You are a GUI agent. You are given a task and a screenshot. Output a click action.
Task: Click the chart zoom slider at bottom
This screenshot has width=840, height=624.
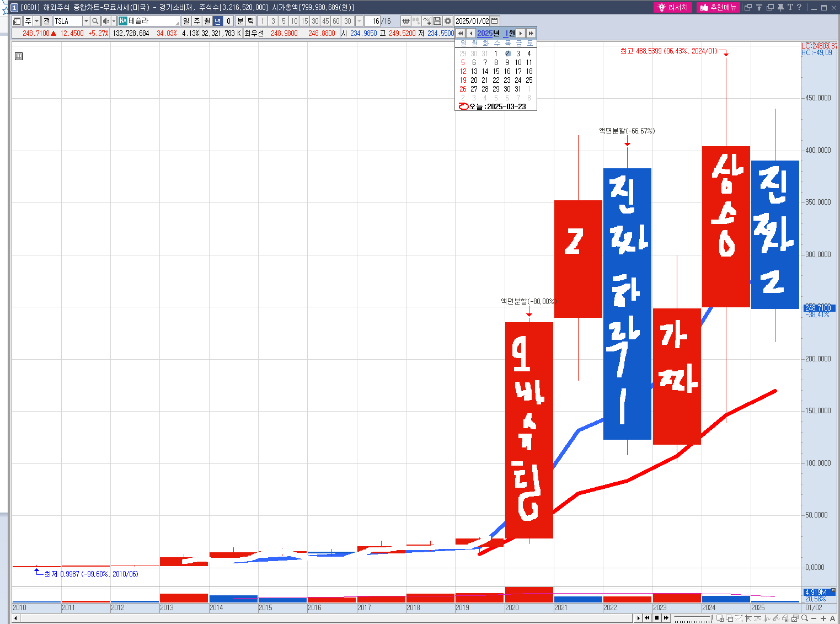(x=693, y=618)
